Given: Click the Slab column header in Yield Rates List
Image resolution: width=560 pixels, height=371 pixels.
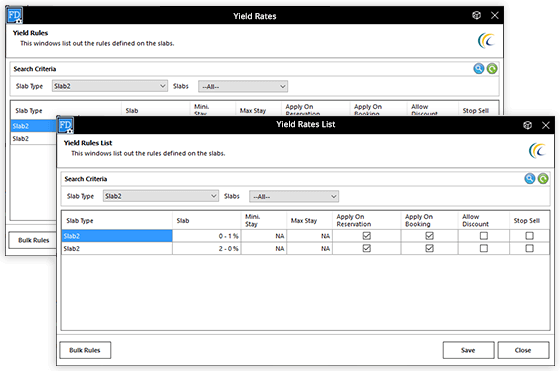Looking at the screenshot, I should (x=206, y=220).
